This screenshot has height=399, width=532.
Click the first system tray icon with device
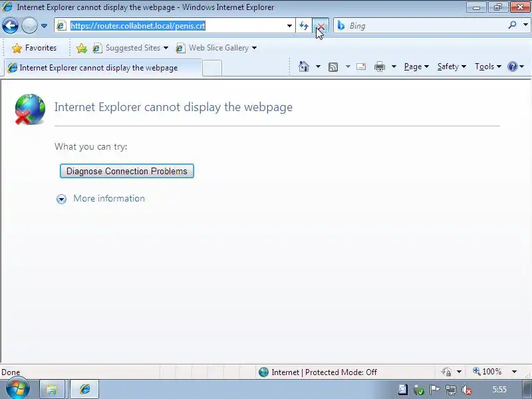pyautogui.click(x=403, y=390)
